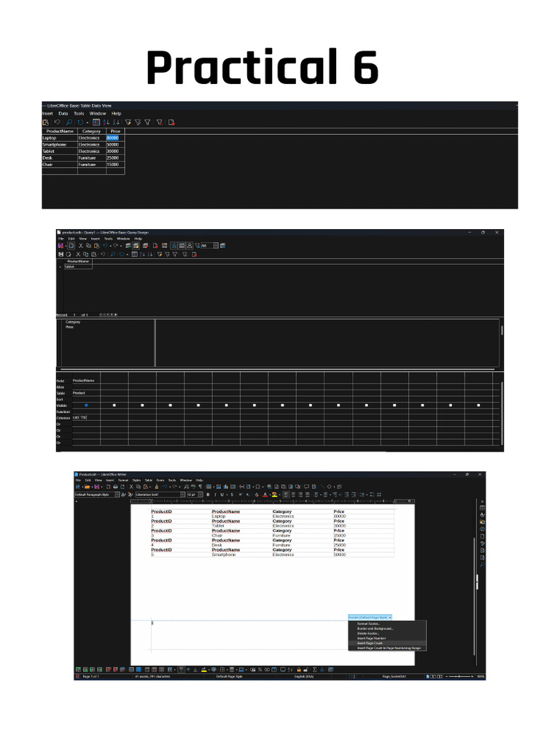Choose Insert Page Count from footer menu
This screenshot has height=747, width=560.
370,643
